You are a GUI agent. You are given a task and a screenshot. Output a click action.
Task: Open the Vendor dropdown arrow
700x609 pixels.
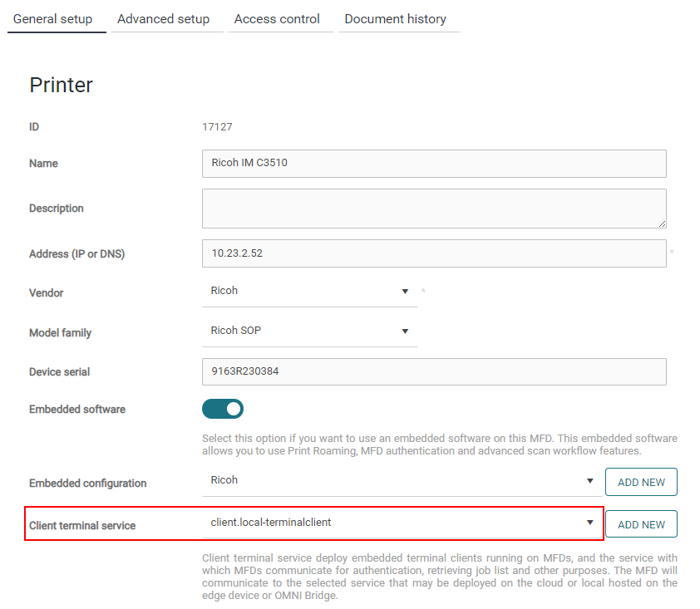coord(405,292)
